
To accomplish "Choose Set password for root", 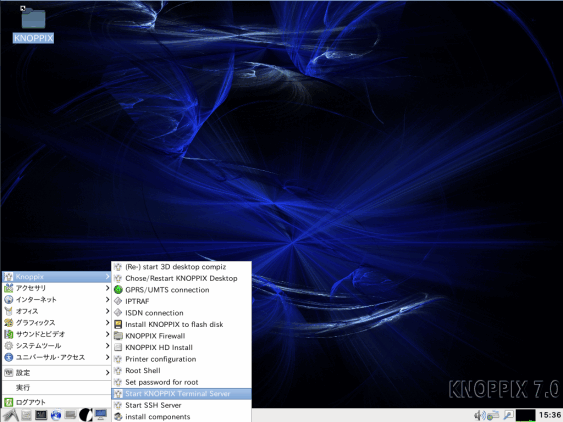I will click(x=181, y=382).
